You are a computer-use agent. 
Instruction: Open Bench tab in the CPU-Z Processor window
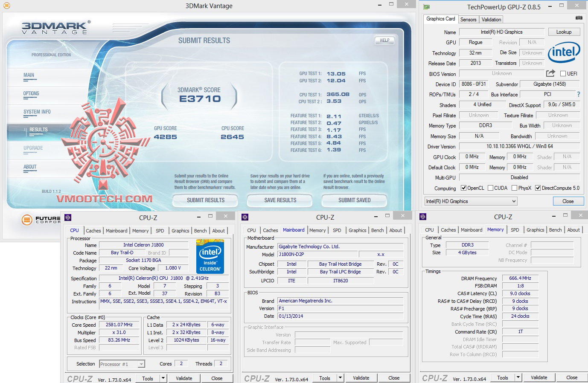click(x=201, y=231)
